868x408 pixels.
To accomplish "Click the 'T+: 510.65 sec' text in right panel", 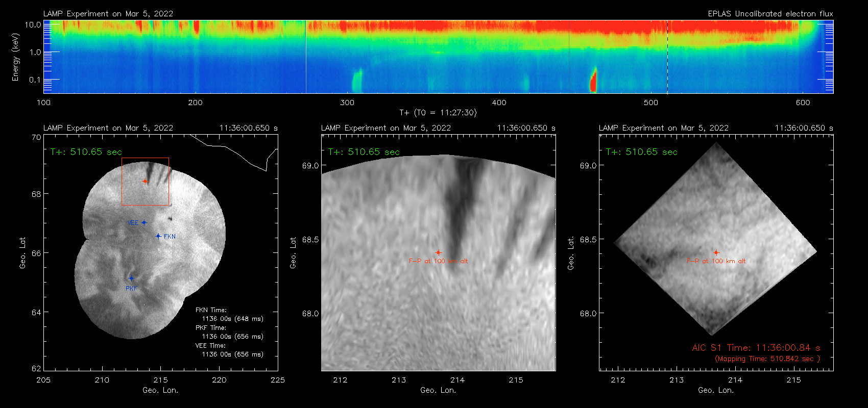I will [x=642, y=152].
